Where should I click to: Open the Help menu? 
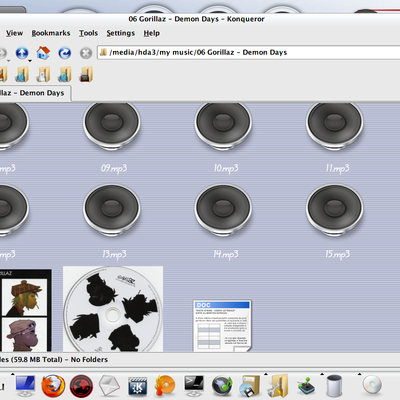pyautogui.click(x=152, y=33)
